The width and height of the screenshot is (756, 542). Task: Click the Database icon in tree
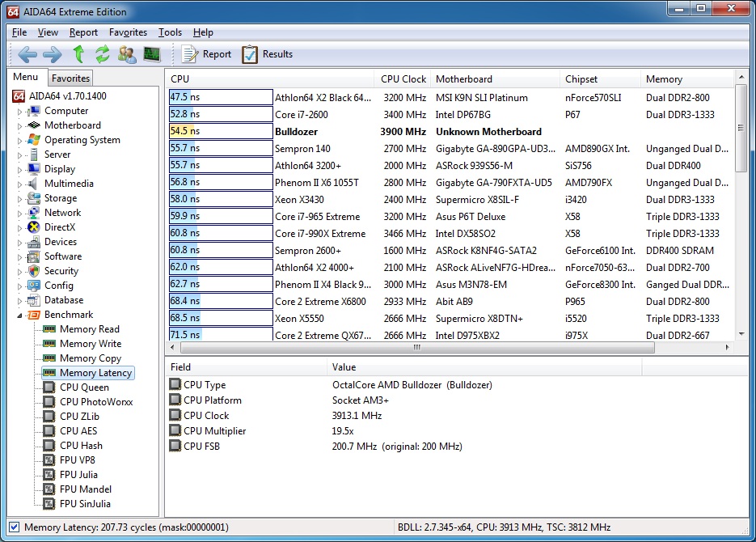click(x=34, y=300)
